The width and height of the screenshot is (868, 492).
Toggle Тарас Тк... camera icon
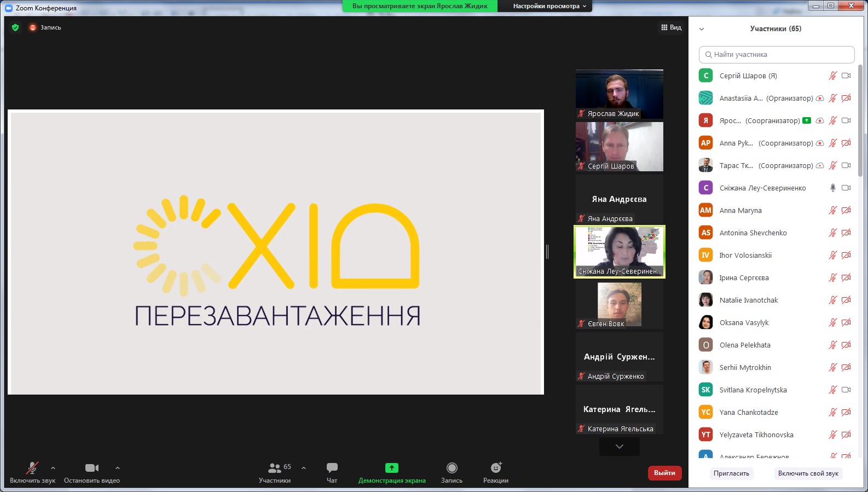pyautogui.click(x=846, y=165)
